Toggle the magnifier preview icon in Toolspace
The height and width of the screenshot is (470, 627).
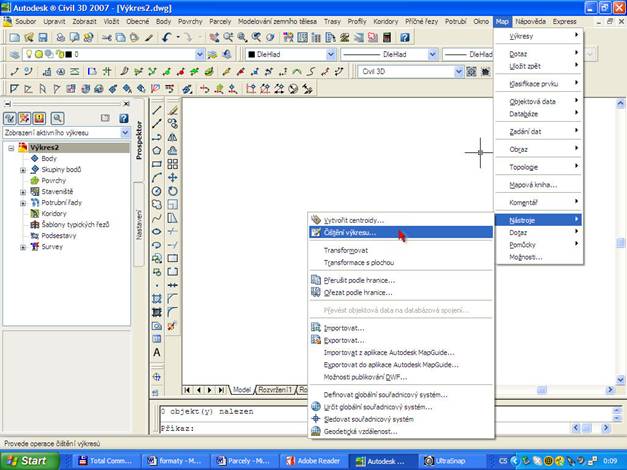[x=57, y=118]
